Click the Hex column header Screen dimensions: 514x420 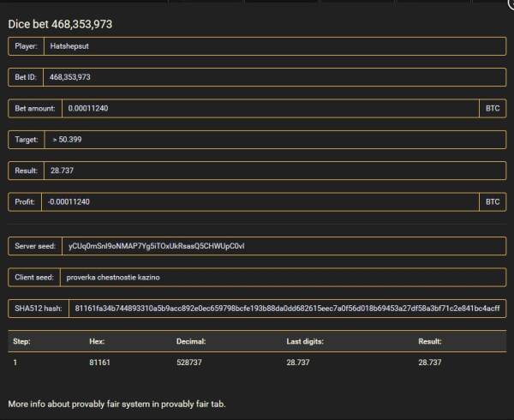pos(97,341)
